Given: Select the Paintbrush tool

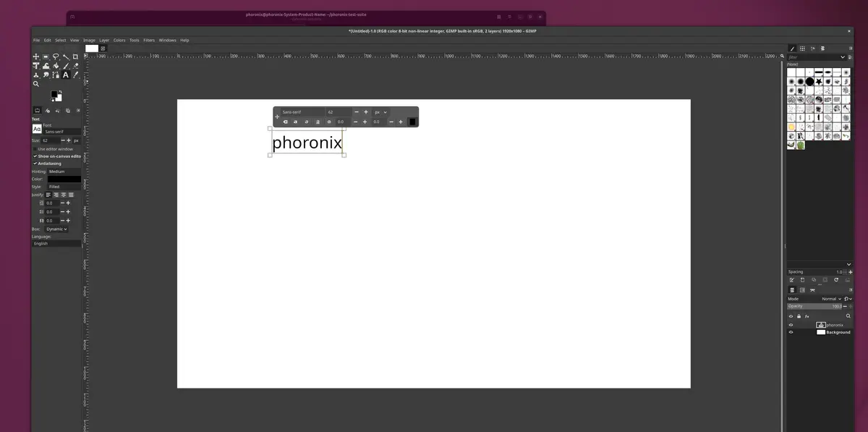Looking at the screenshot, I should click(x=66, y=66).
